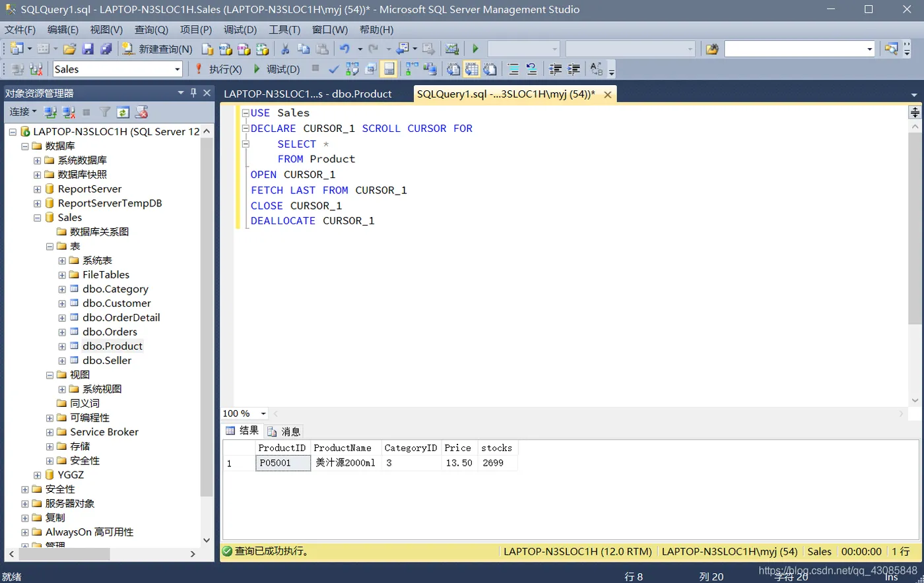This screenshot has height=583, width=924.
Task: Collapse the Sales database node
Action: [38, 218]
